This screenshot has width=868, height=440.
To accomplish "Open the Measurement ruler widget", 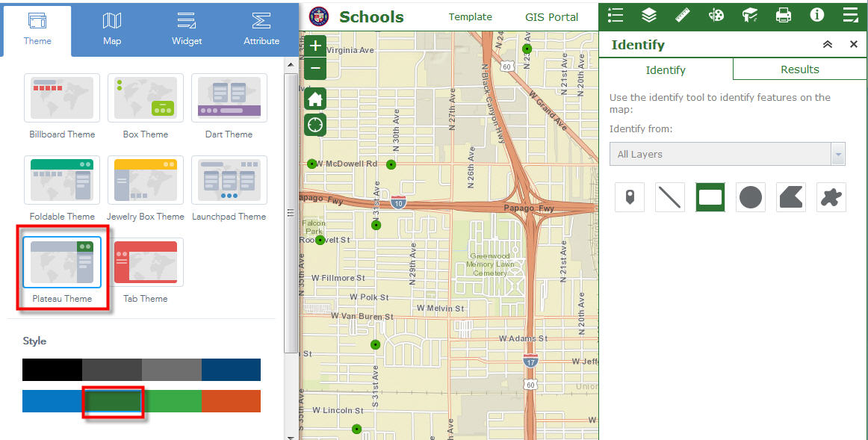I will pos(683,15).
